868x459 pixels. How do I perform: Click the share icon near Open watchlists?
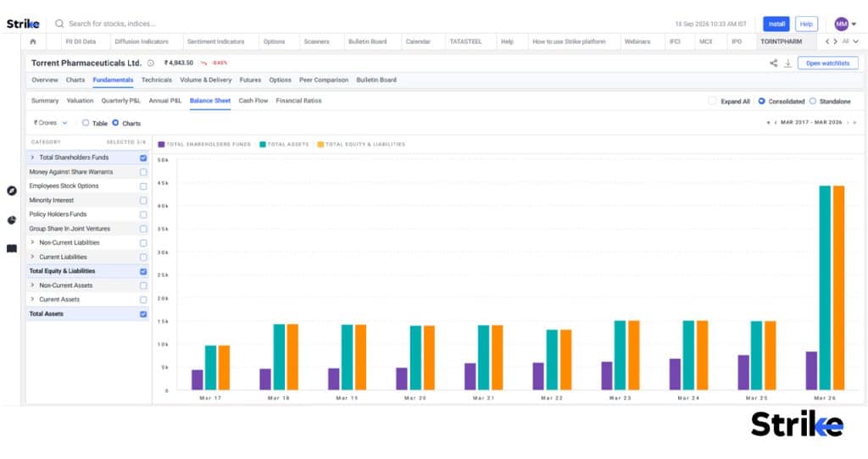[x=773, y=63]
